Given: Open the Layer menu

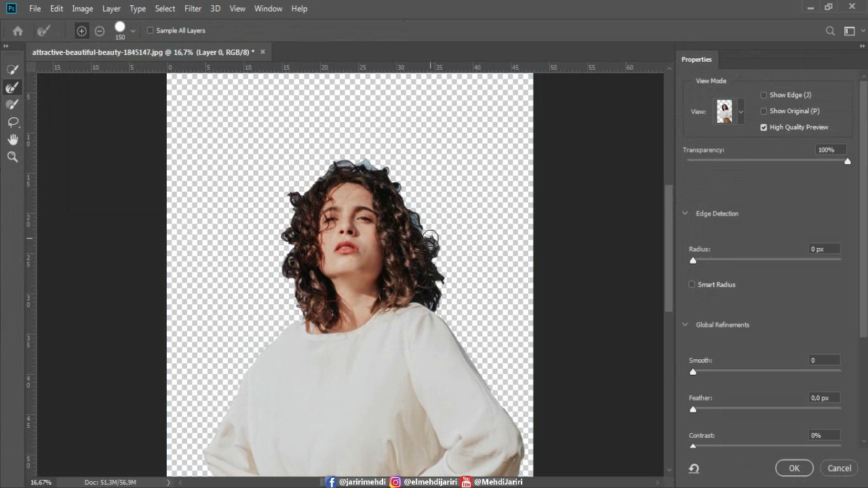Looking at the screenshot, I should pos(111,8).
